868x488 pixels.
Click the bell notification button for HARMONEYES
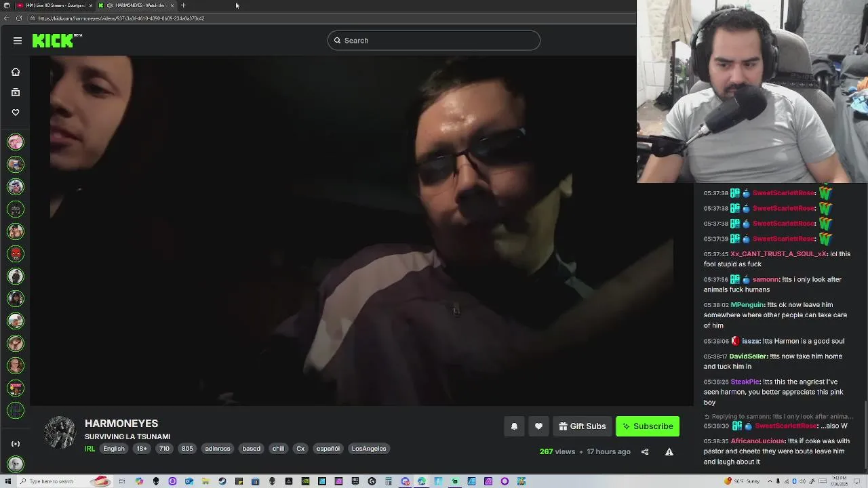click(x=514, y=426)
